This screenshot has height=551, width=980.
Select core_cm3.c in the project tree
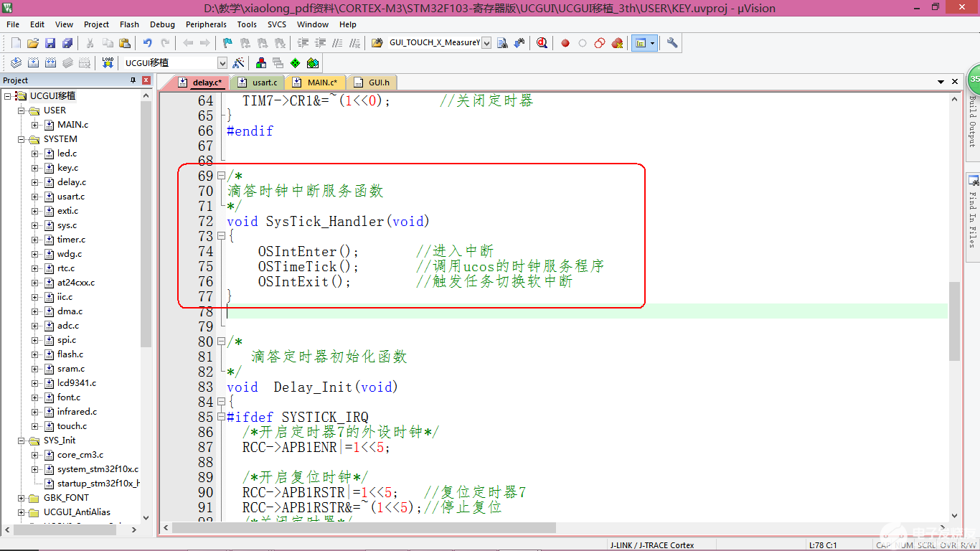coord(80,455)
